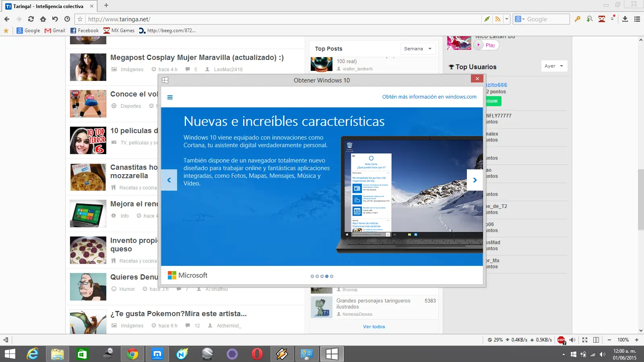Open the Semana dropdown in Top Posts
Screen dimensions: 644x362
point(418,49)
